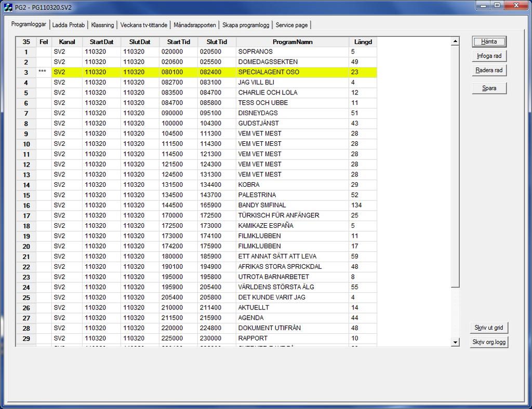Select the Skapa programlogg tab
The height and width of the screenshot is (409, 532).
pyautogui.click(x=246, y=25)
